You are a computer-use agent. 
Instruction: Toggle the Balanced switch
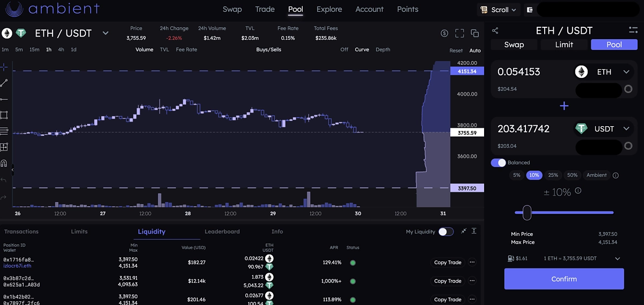[499, 163]
